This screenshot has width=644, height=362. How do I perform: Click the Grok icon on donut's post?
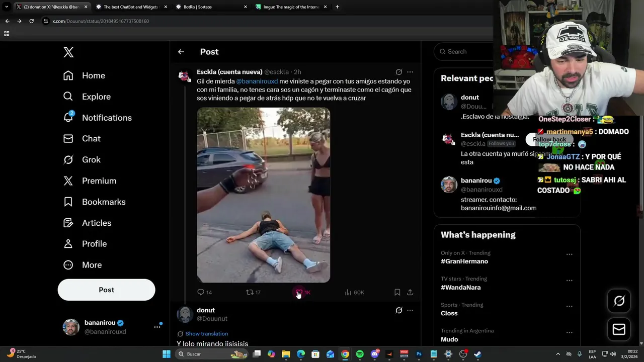point(399,310)
